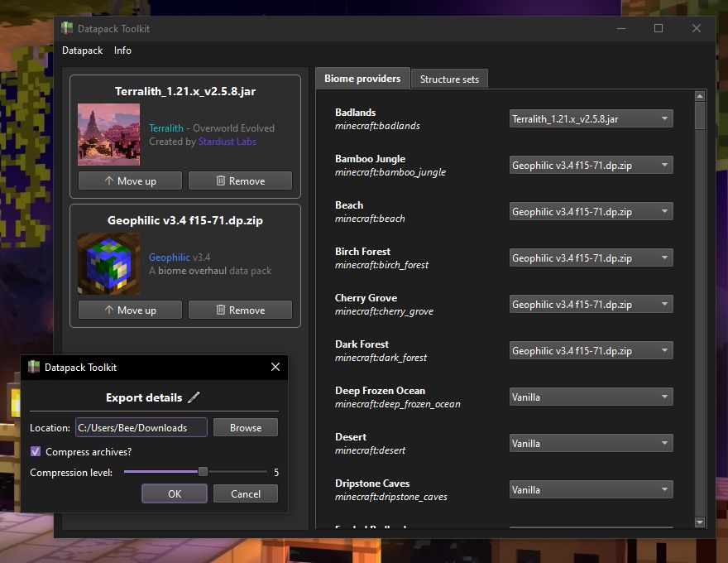Viewport: 728px width, 563px height.
Task: Click the 'Deep Frozen Ocean' biome name
Action: 381,391
